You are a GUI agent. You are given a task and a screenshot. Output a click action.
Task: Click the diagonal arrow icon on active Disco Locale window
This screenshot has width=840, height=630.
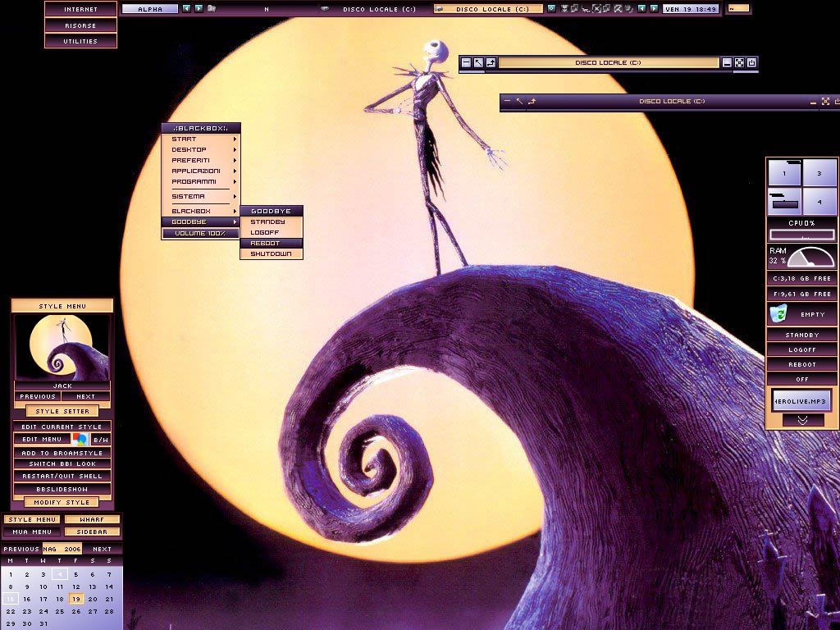[x=478, y=62]
